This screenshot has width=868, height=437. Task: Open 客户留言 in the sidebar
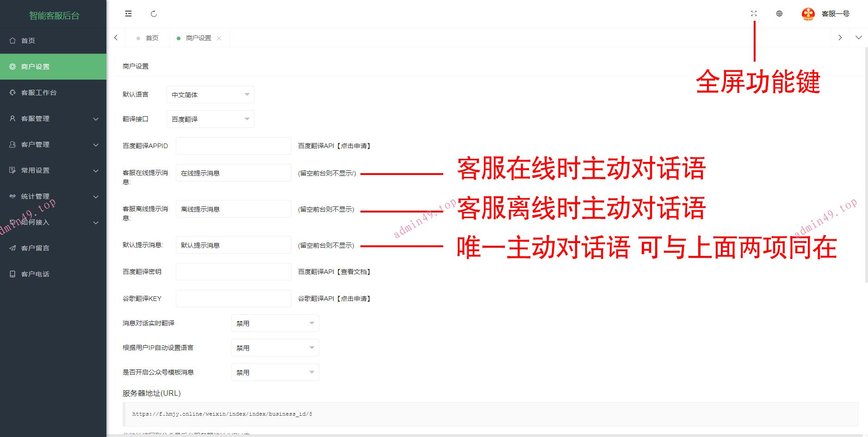coord(35,248)
